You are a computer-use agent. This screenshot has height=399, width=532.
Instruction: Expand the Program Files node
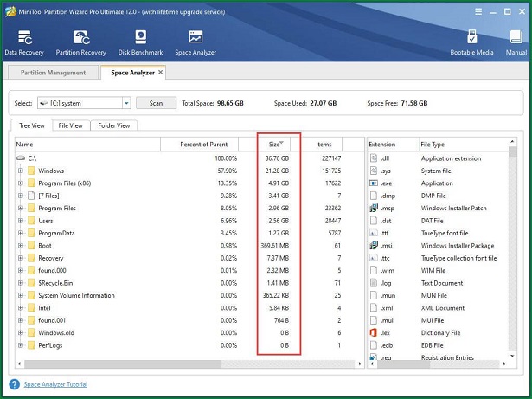coord(21,209)
